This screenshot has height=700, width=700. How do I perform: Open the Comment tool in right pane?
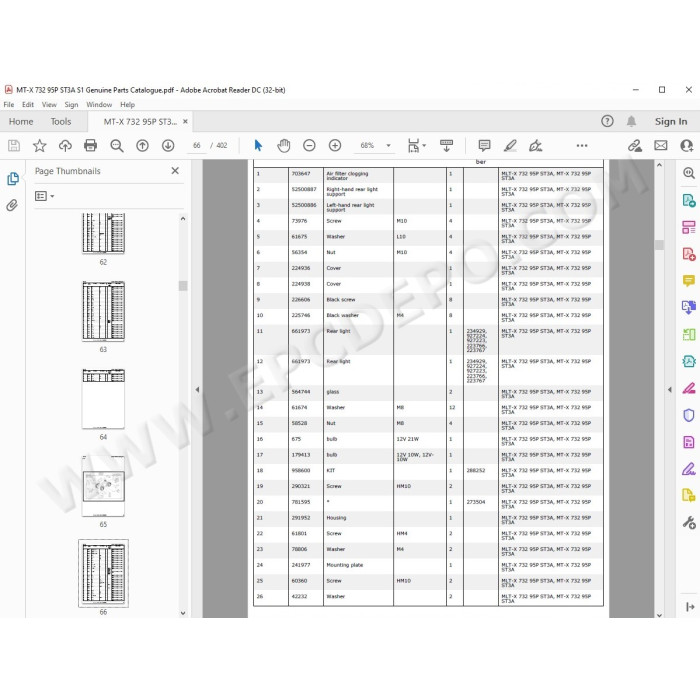pos(688,281)
